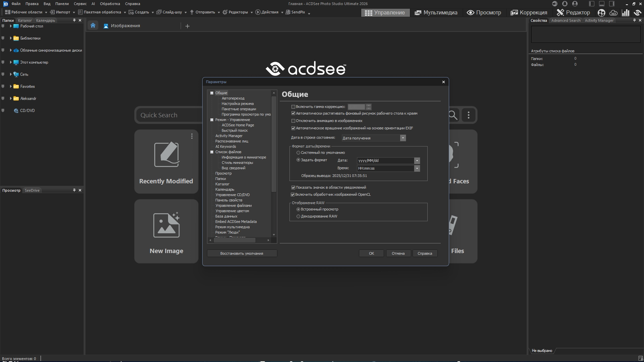Image resolution: width=644 pixels, height=362 pixels.
Task: Open the vertical dots menu beside search
Action: point(469,115)
